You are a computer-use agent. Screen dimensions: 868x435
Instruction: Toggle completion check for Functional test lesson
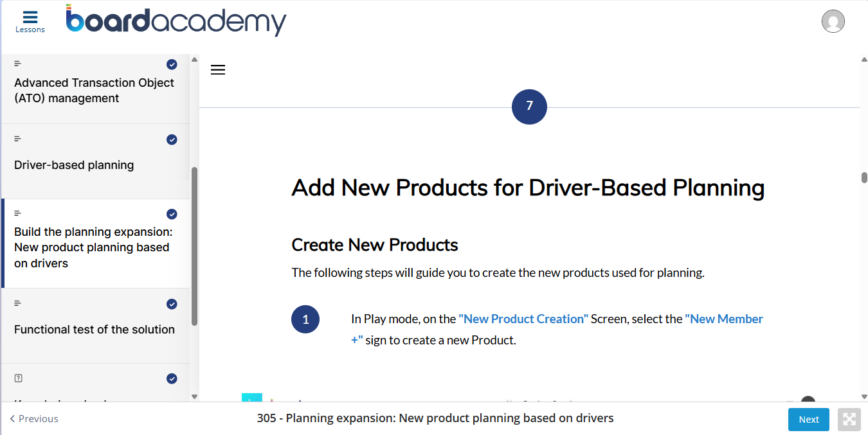(172, 304)
